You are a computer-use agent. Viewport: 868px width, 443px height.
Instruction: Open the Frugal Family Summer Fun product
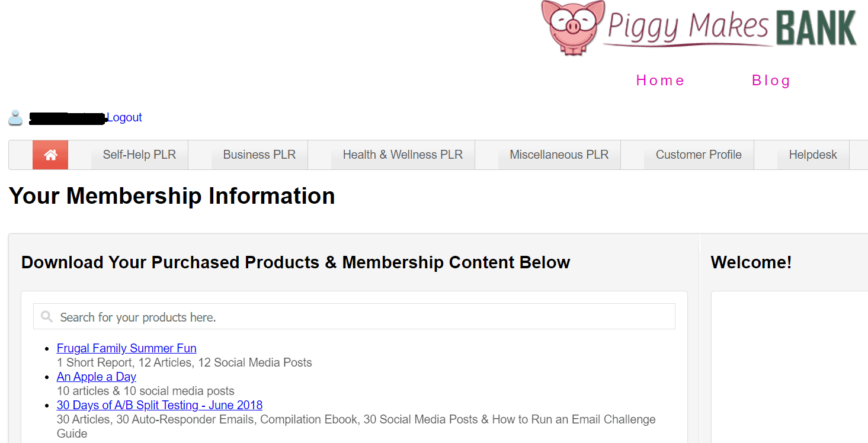[126, 348]
